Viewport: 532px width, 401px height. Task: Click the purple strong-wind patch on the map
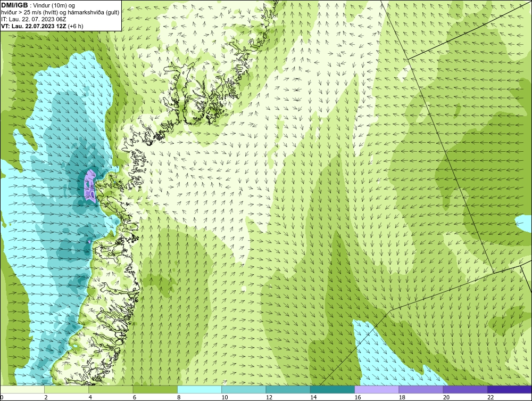[x=90, y=187]
